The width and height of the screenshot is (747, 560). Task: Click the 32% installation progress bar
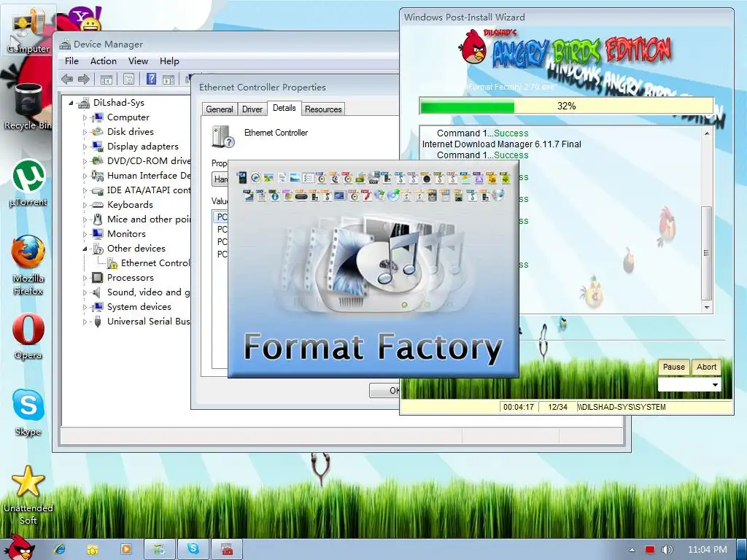[566, 106]
